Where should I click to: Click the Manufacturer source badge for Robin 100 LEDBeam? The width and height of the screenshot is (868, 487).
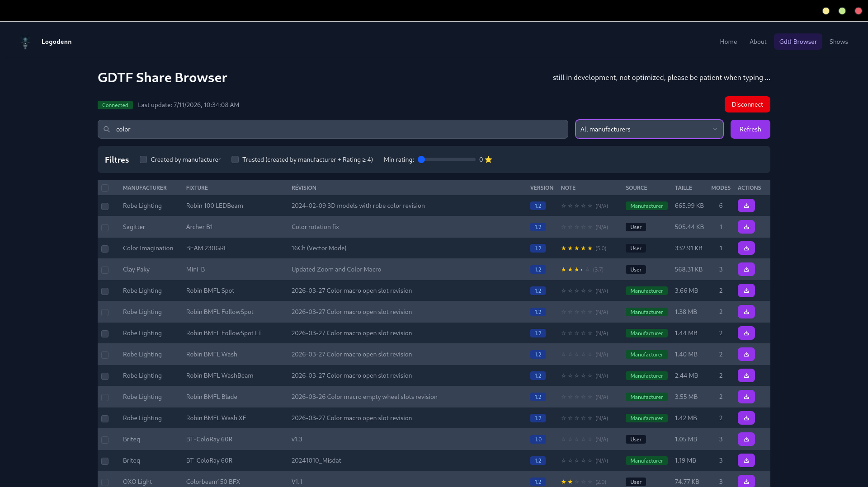[x=646, y=206]
